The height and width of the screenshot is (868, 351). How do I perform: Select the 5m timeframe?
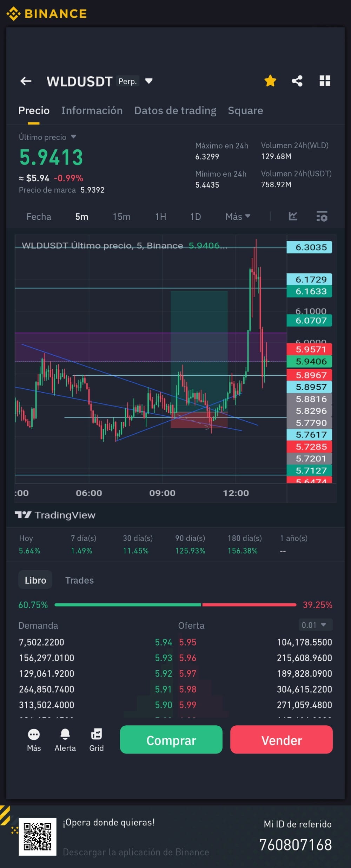pos(82,216)
